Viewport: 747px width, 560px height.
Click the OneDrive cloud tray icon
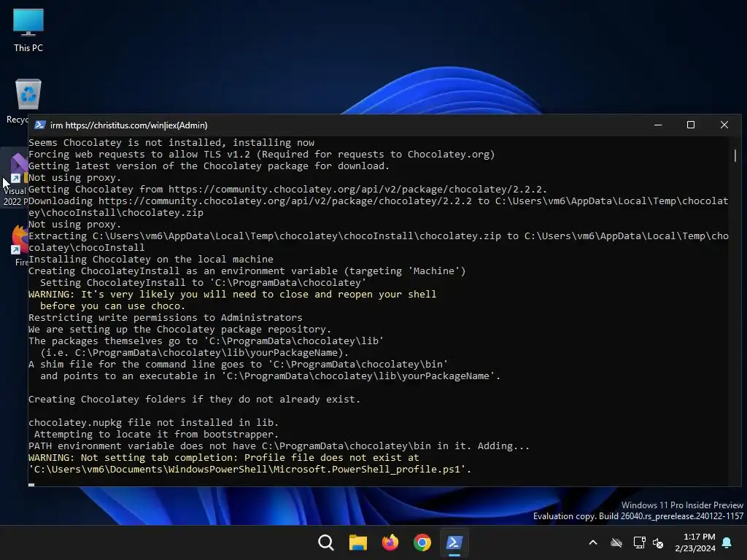pos(616,542)
